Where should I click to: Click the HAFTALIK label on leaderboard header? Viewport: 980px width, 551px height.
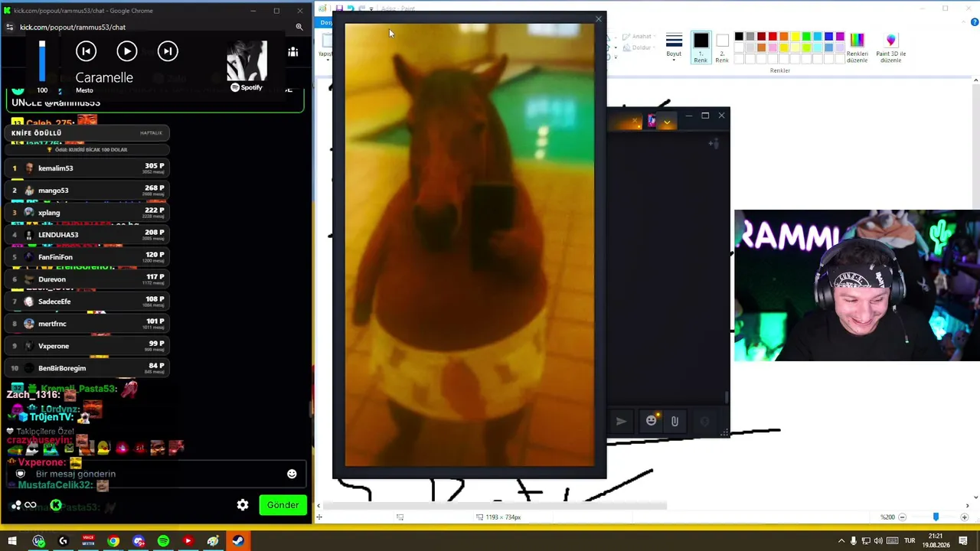151,133
